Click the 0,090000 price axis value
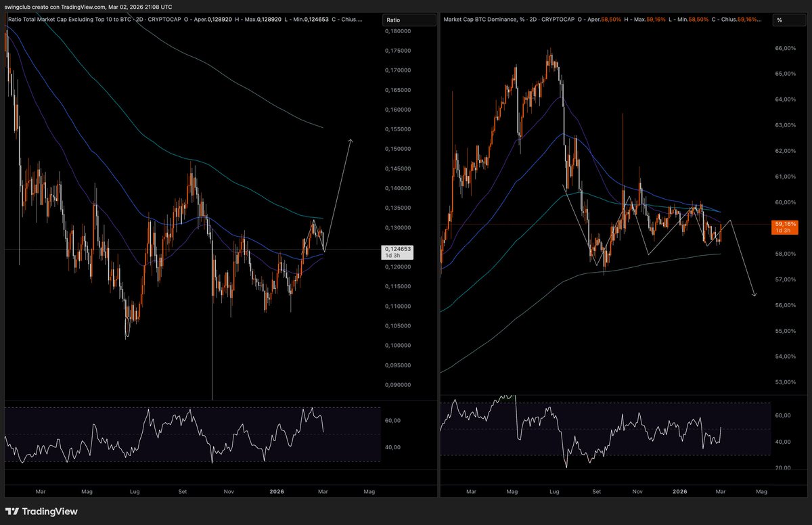 click(x=398, y=384)
